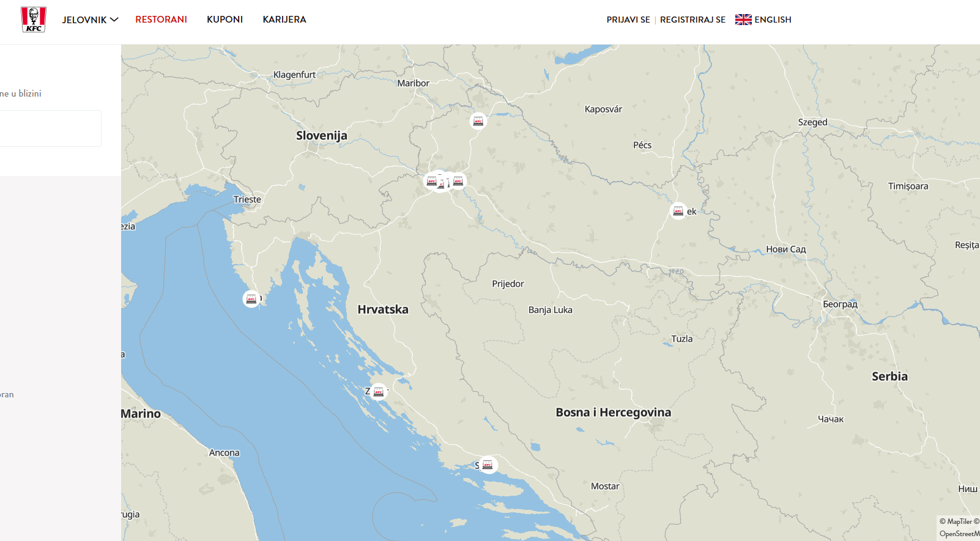
Task: Click the REGISTRIRAJ SE link
Action: point(692,20)
